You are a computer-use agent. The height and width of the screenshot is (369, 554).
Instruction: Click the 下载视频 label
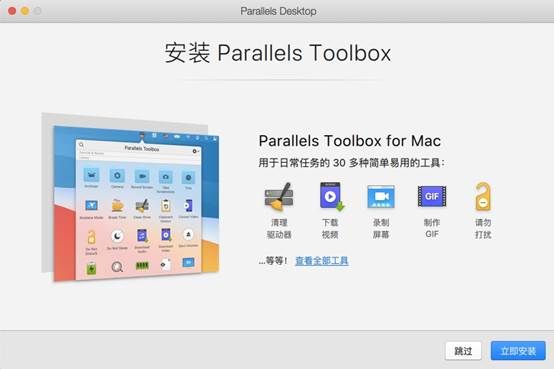330,228
